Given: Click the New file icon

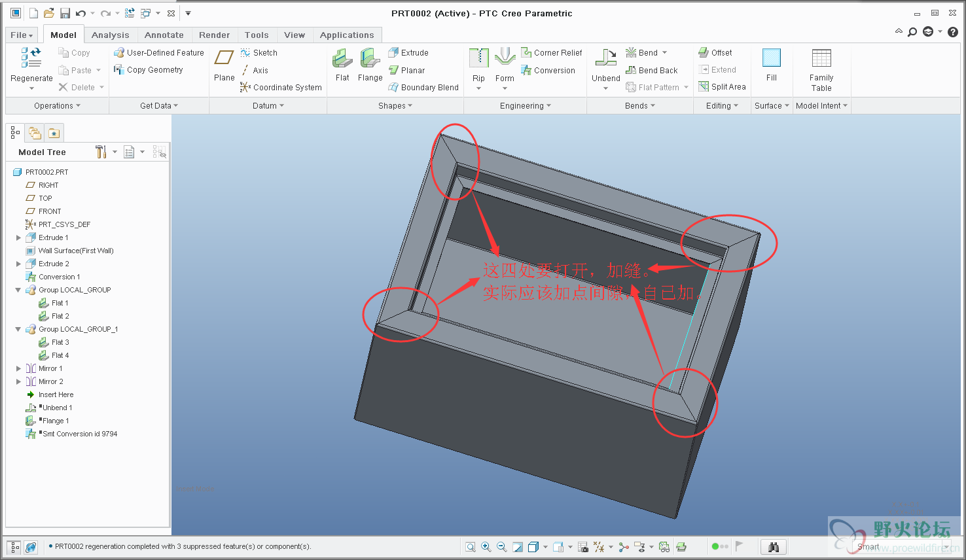Looking at the screenshot, I should (x=33, y=13).
